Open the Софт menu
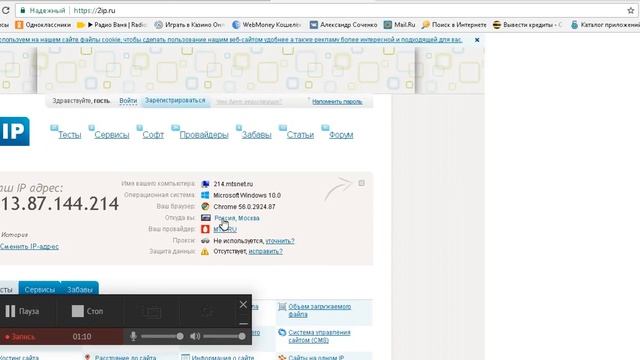 coord(153,135)
